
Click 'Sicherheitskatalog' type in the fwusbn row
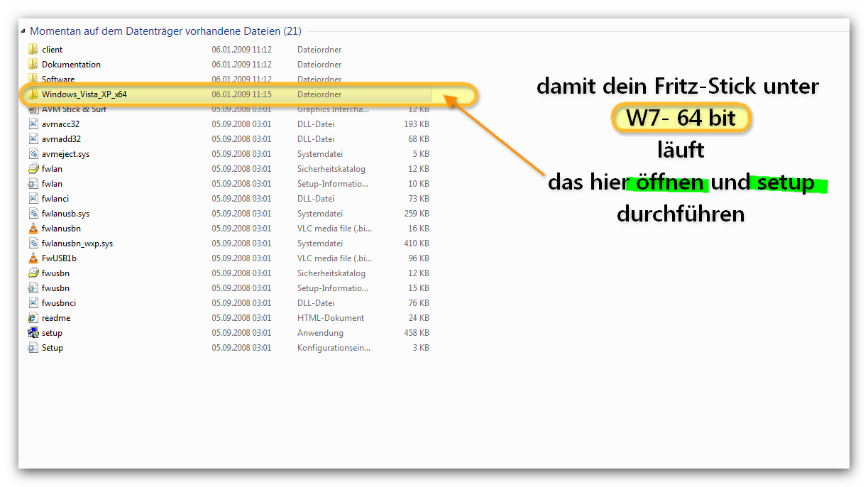pyautogui.click(x=331, y=273)
